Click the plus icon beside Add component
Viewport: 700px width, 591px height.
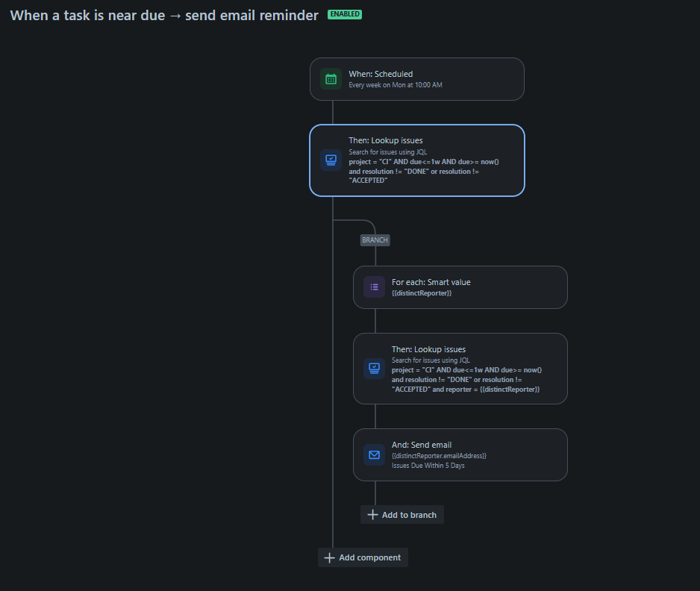pyautogui.click(x=329, y=557)
